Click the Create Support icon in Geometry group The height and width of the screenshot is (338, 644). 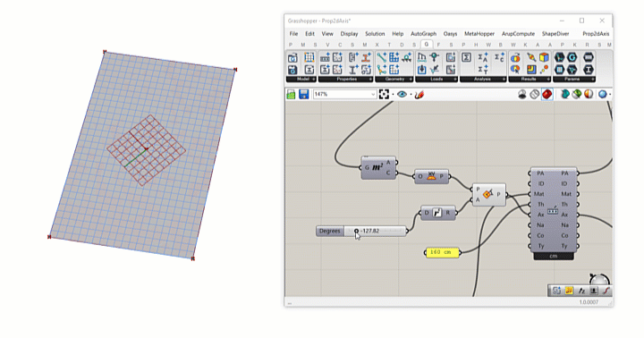coord(407,58)
